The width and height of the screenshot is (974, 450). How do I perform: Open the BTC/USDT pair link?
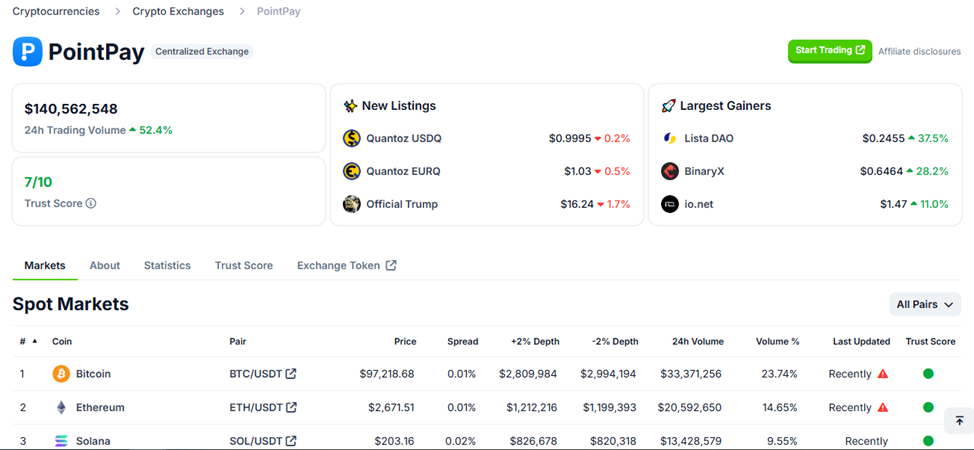(262, 374)
